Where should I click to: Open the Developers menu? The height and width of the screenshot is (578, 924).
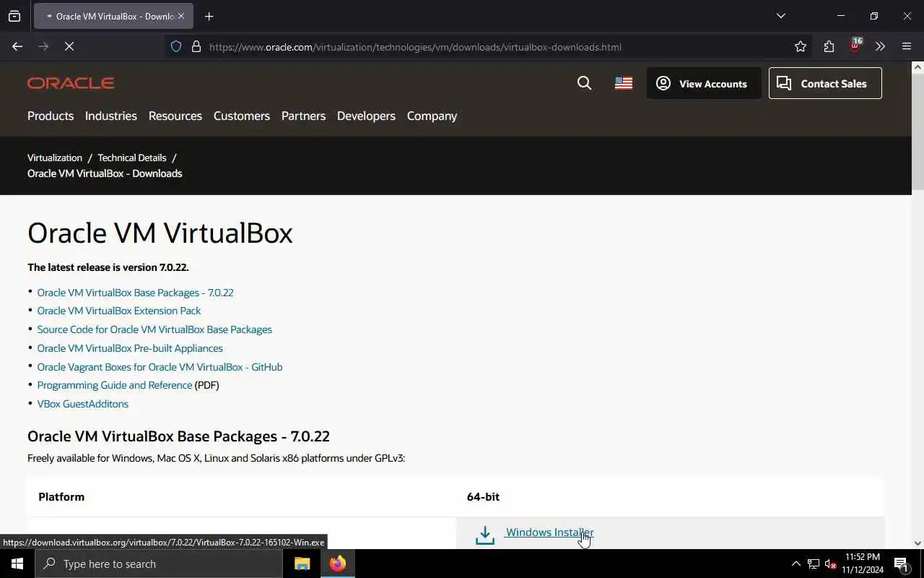[x=366, y=116]
